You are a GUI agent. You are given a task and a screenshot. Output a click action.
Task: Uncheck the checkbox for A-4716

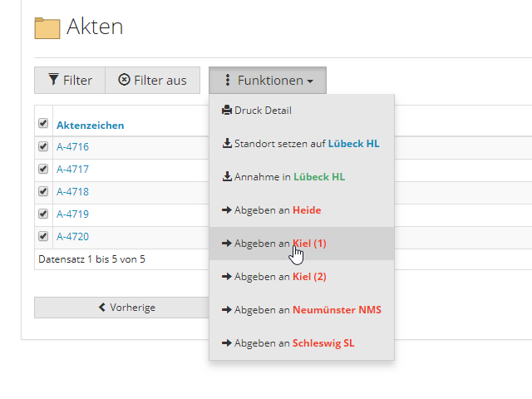pos(43,146)
